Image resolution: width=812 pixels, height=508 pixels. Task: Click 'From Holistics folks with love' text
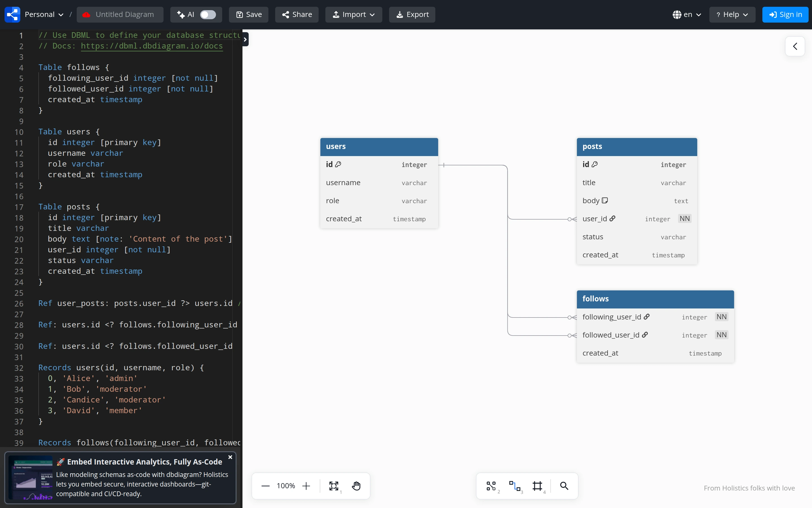point(749,488)
